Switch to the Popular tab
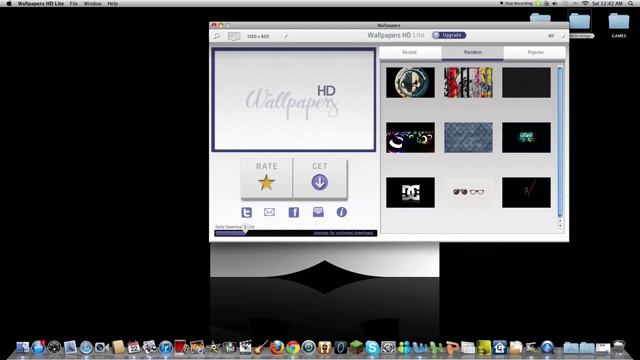This screenshot has width=640, height=360. pyautogui.click(x=535, y=52)
